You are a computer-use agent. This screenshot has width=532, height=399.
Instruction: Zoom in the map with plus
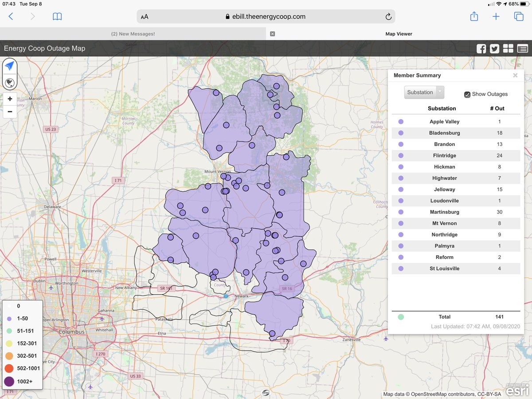click(10, 99)
